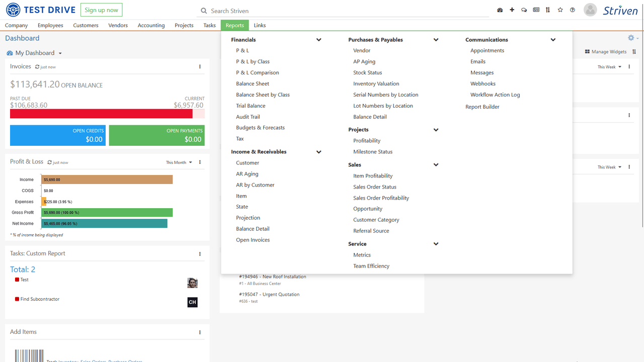Open the This Month period dropdown
Screen dimensions: 644x362
tap(179, 162)
